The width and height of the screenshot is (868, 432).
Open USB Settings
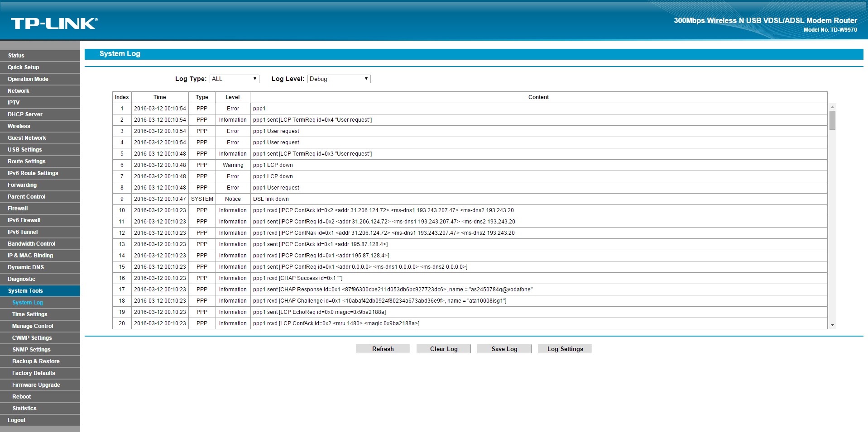coord(40,150)
